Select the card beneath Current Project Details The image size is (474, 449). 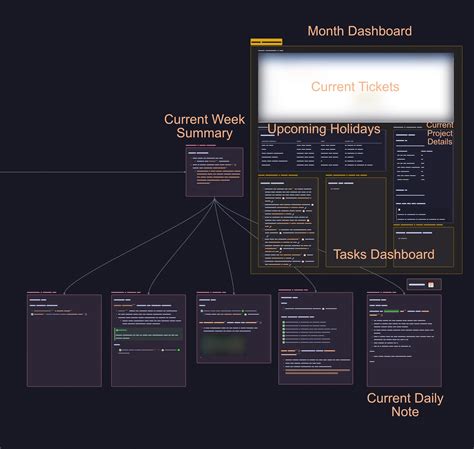pyautogui.click(x=424, y=247)
